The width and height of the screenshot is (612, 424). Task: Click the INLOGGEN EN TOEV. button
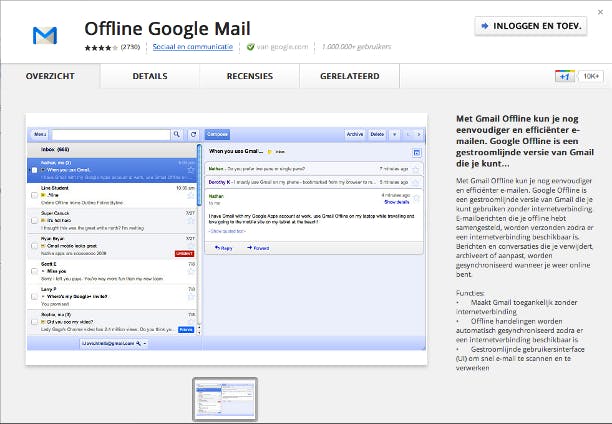[531, 26]
